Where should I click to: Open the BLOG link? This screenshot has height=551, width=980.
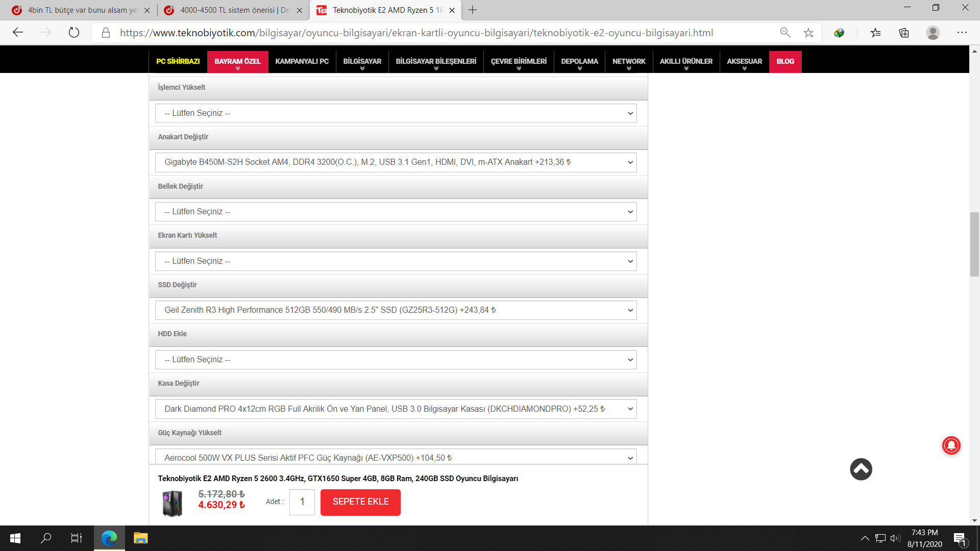coord(786,62)
